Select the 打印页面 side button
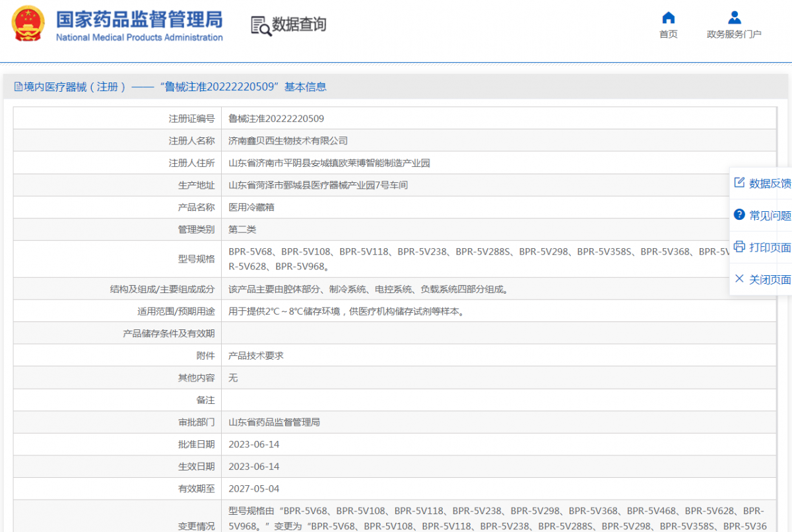This screenshot has width=792, height=532. (762, 248)
